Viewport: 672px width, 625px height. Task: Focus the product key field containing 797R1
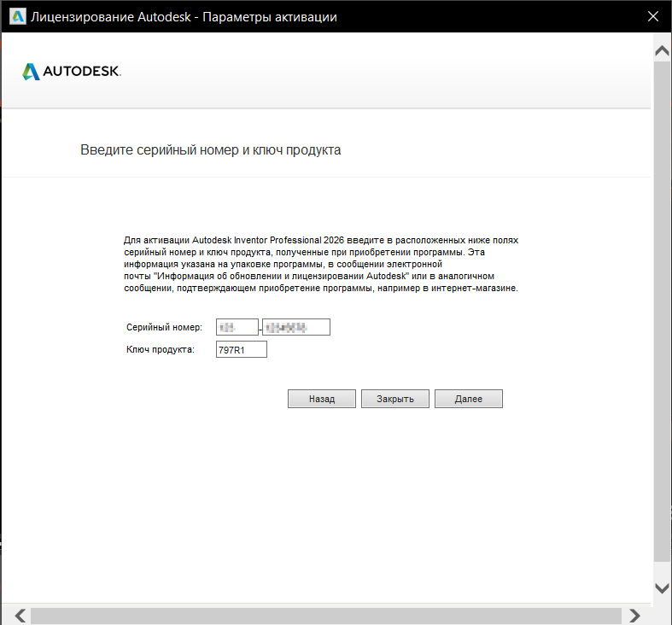point(242,349)
